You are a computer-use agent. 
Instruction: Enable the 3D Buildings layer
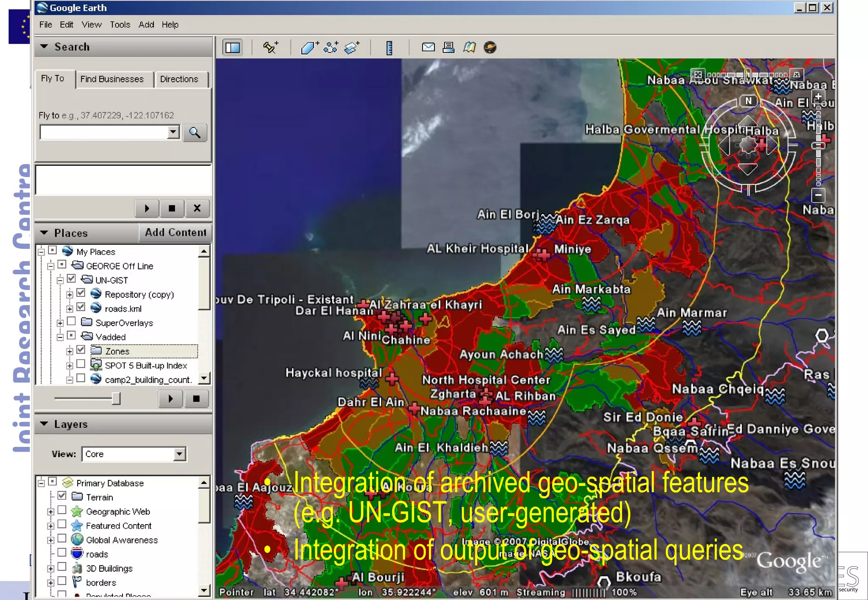[62, 567]
